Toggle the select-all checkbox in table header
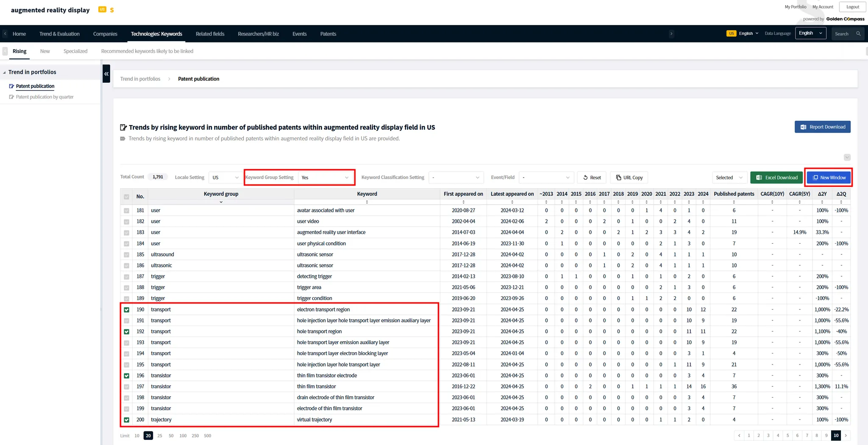The width and height of the screenshot is (868, 445). point(127,197)
